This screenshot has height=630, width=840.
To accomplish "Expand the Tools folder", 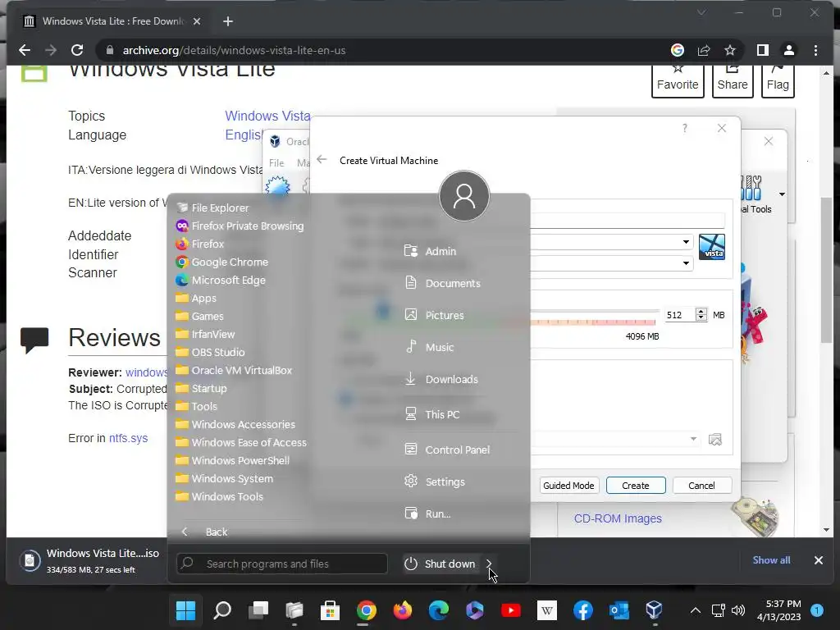I will [x=197, y=407].
